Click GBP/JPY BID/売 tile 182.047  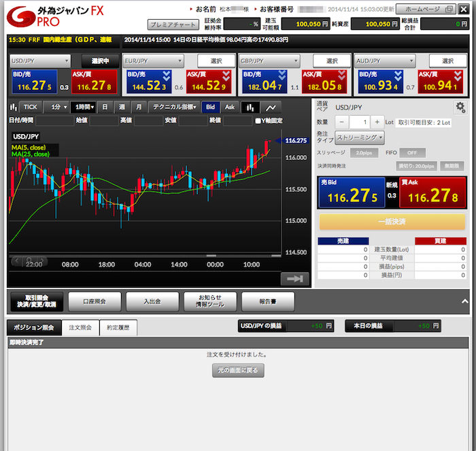[265, 82]
